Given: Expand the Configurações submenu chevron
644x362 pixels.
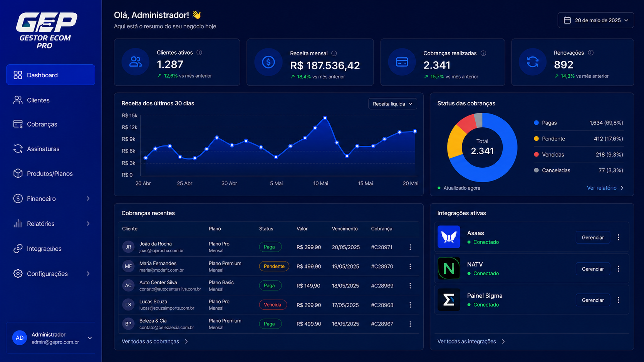Looking at the screenshot, I should [88, 274].
